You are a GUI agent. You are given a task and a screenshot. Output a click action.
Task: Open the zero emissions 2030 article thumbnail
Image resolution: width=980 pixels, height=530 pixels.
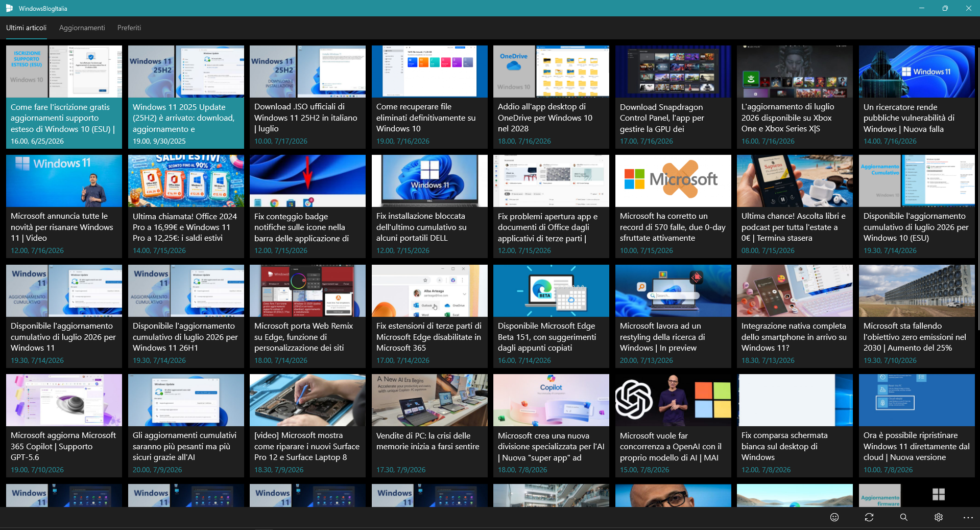coord(917,291)
